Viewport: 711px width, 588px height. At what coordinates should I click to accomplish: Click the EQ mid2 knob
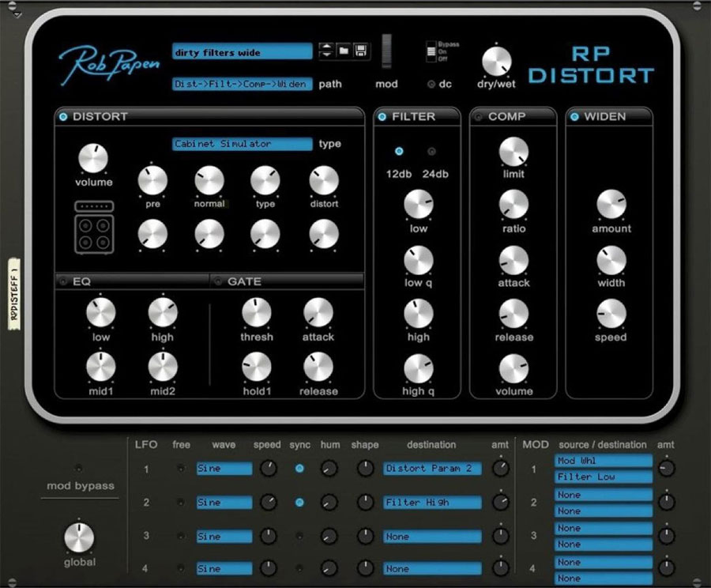(162, 367)
